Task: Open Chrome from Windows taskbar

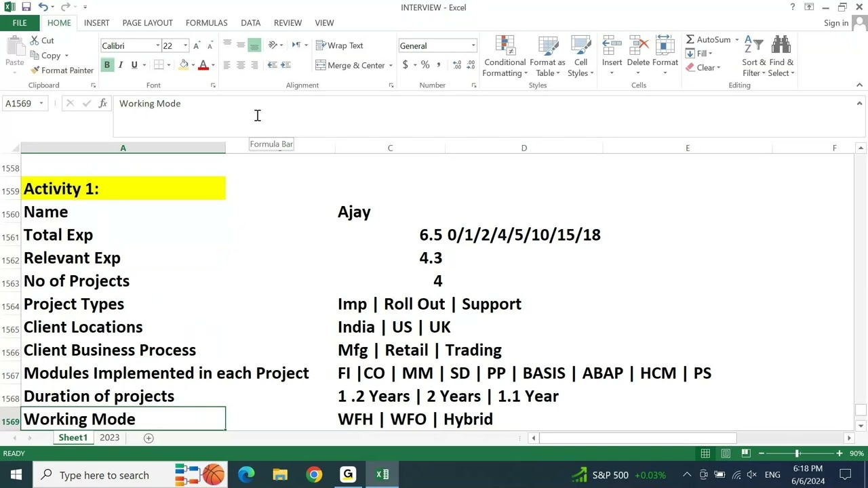Action: (x=314, y=474)
